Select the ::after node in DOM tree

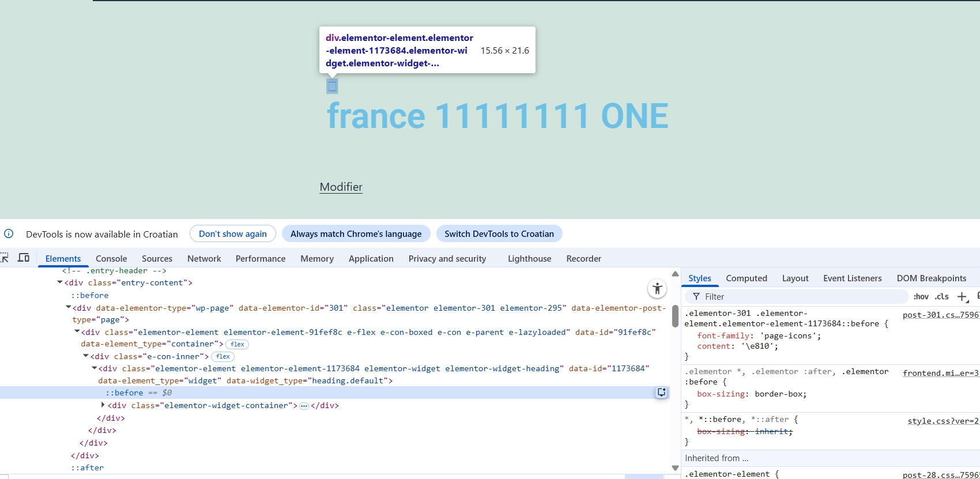(88, 467)
